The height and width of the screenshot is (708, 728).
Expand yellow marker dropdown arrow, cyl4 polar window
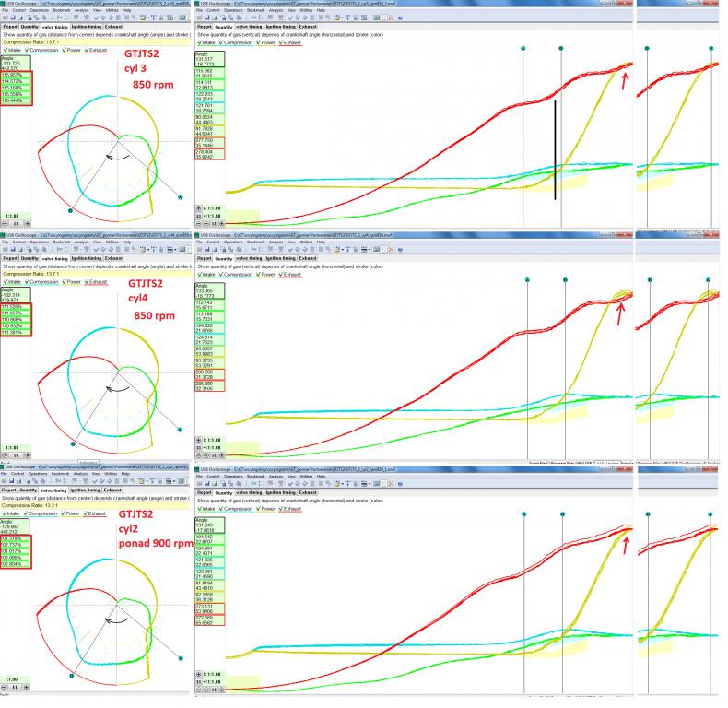(148, 250)
